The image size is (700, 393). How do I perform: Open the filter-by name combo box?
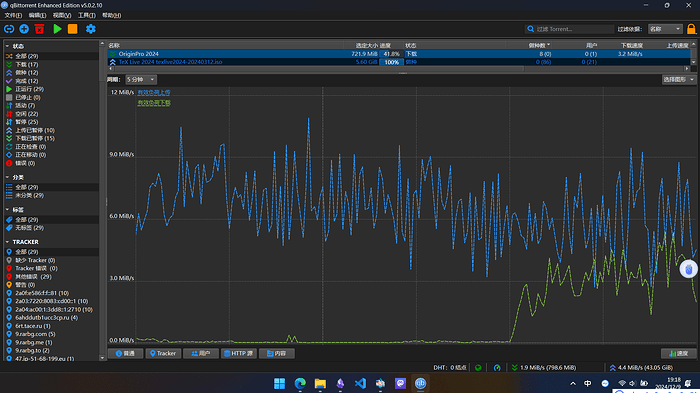click(x=665, y=29)
